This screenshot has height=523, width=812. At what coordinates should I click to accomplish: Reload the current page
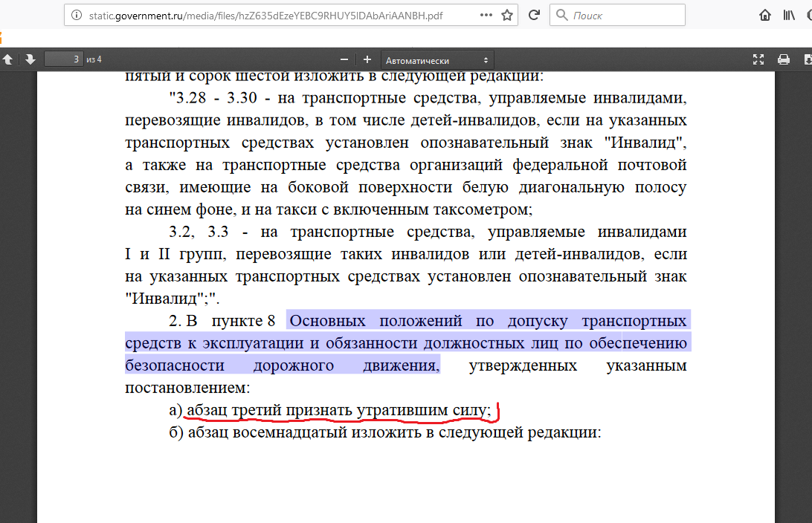point(533,15)
